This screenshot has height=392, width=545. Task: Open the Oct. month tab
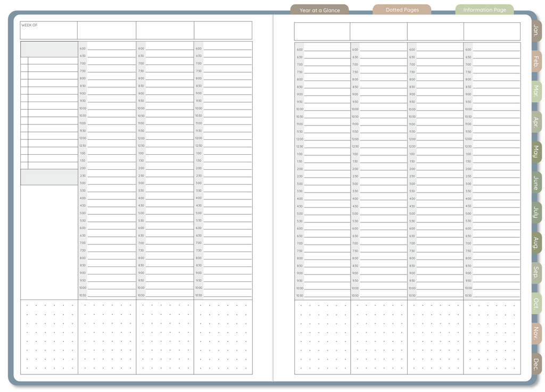536,303
